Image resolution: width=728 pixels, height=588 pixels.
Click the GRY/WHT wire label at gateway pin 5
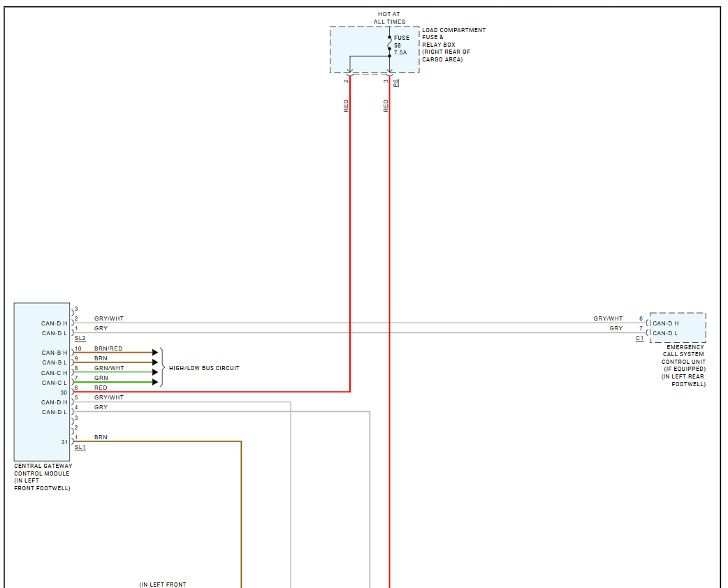pos(109,397)
